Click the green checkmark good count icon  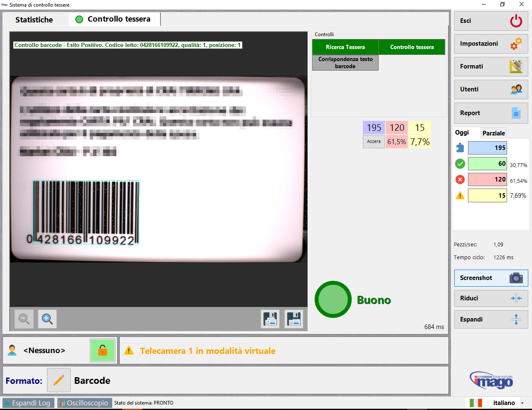[x=460, y=164]
